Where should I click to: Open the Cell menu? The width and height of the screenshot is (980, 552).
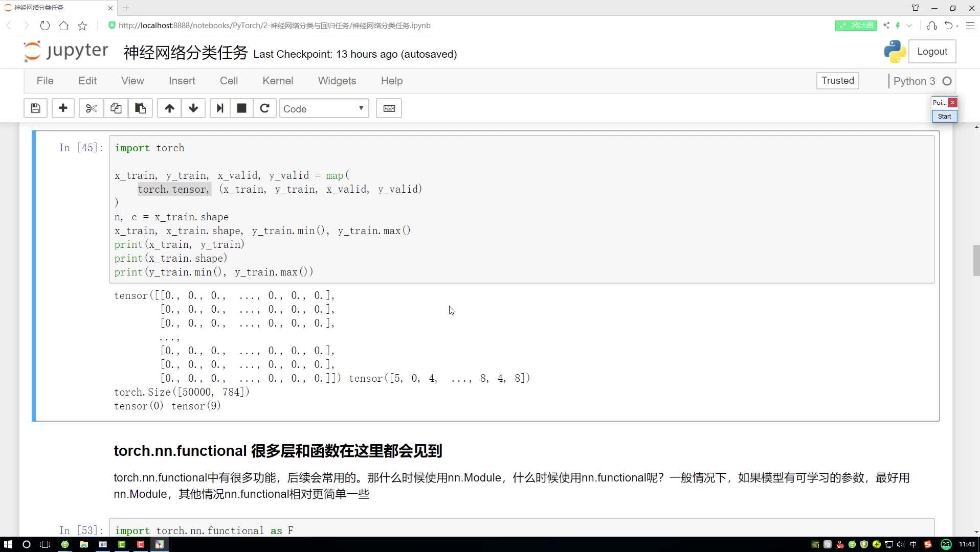pos(229,81)
